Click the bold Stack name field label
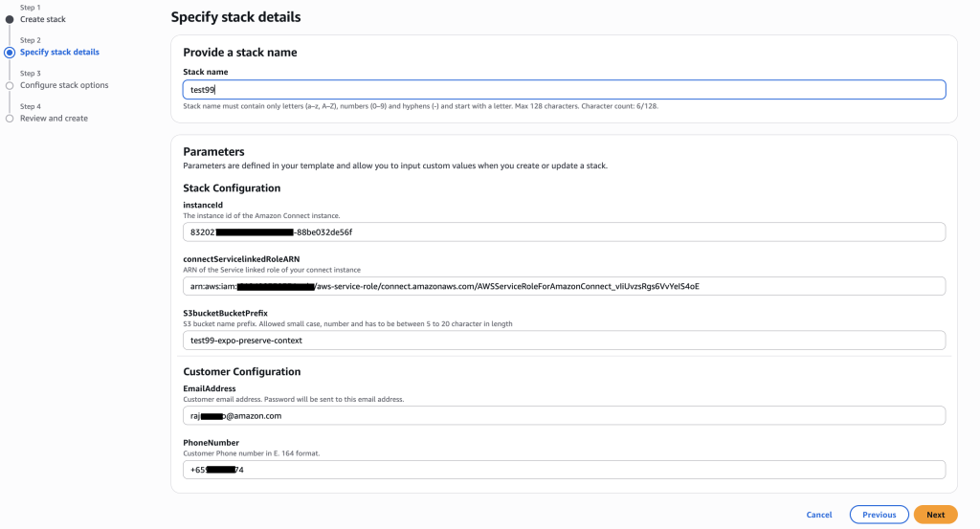Image resolution: width=980 pixels, height=529 pixels. pos(205,72)
